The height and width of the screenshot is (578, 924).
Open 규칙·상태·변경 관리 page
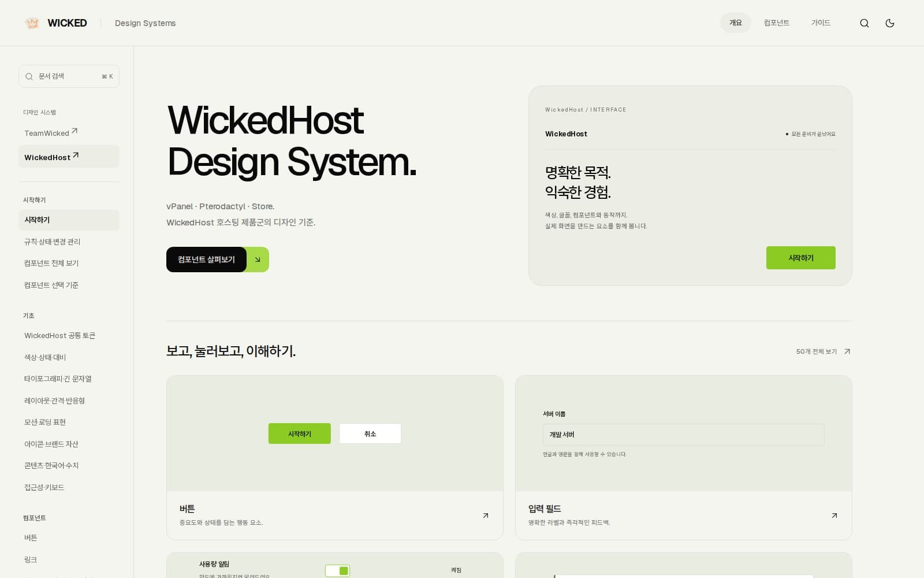69,242
